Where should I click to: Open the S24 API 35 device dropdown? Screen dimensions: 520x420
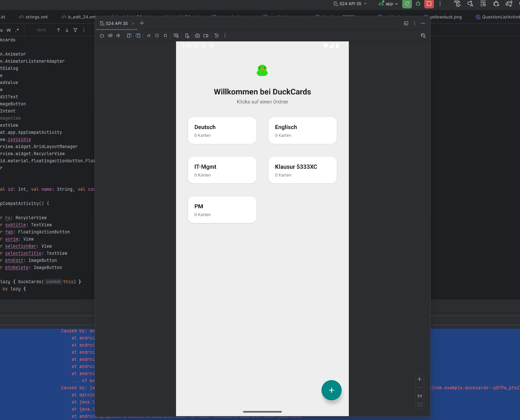pyautogui.click(x=350, y=4)
